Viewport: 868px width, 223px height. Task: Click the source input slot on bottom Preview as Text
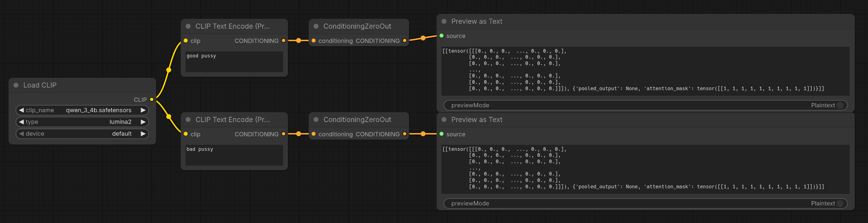pos(441,134)
